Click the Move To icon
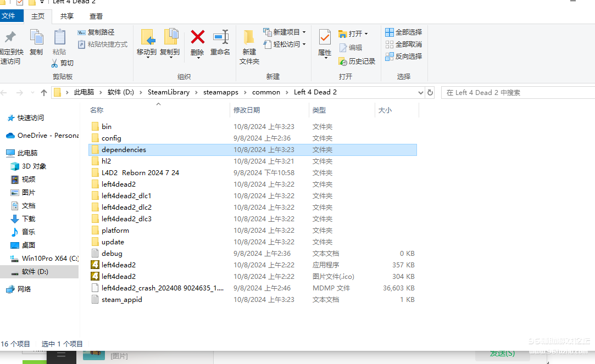 [147, 38]
